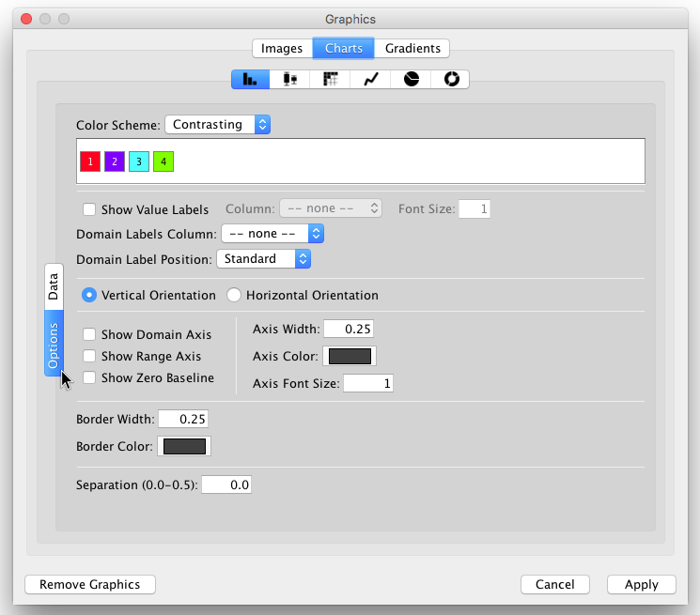Check the Show Zero Baseline option
The image size is (700, 615).
[89, 378]
